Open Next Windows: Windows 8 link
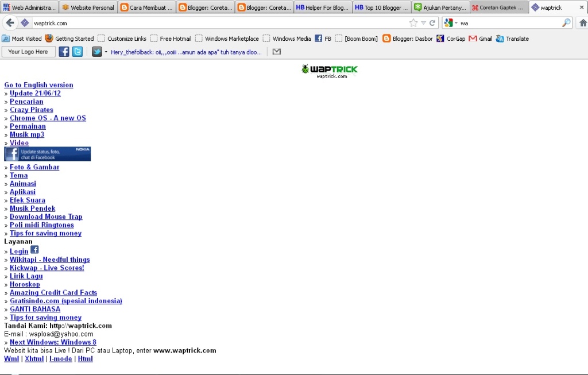The image size is (588, 375). 53,342
